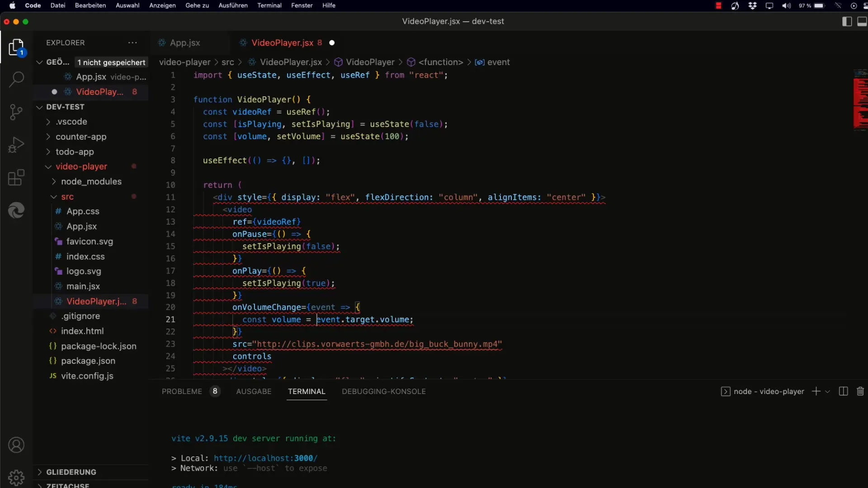Open the Datei menu
The width and height of the screenshot is (868, 488).
point(58,5)
